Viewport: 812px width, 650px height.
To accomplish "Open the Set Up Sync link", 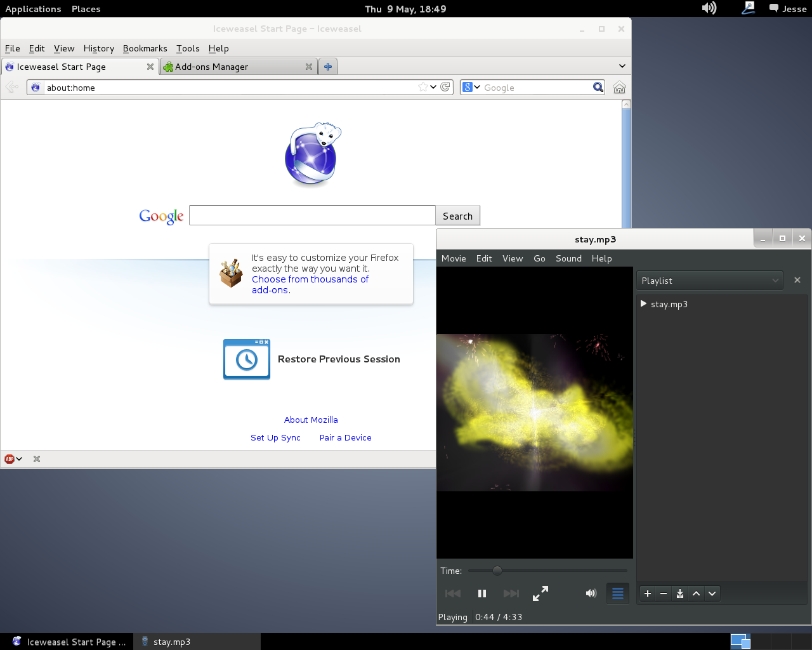I will point(275,437).
